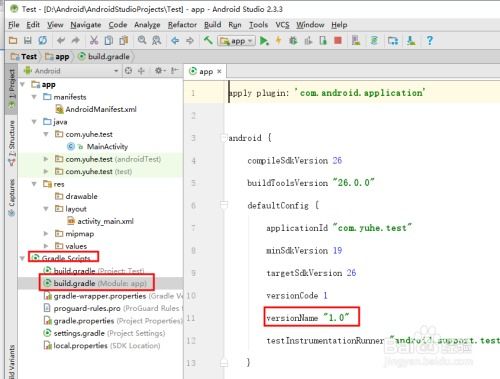Open the SDK Manager icon
500x379 pixels.
point(411,41)
